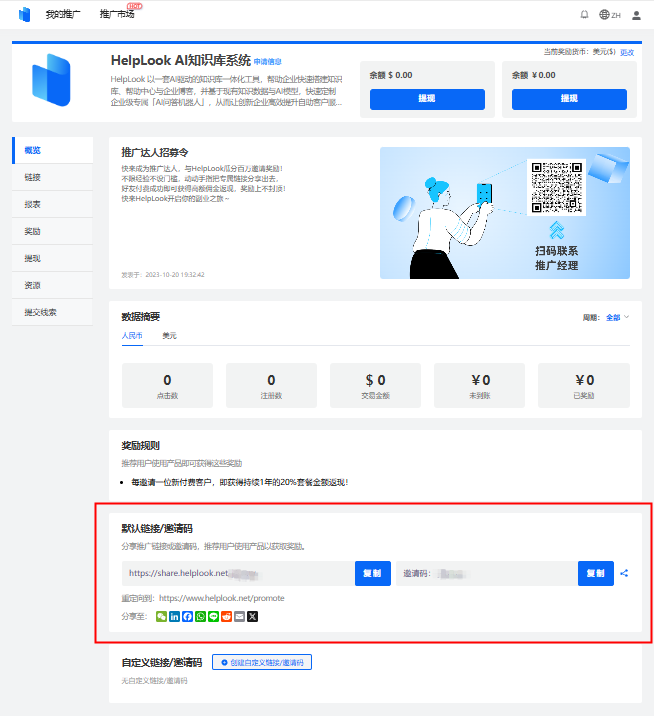Share via Email envelope icon

239,616
